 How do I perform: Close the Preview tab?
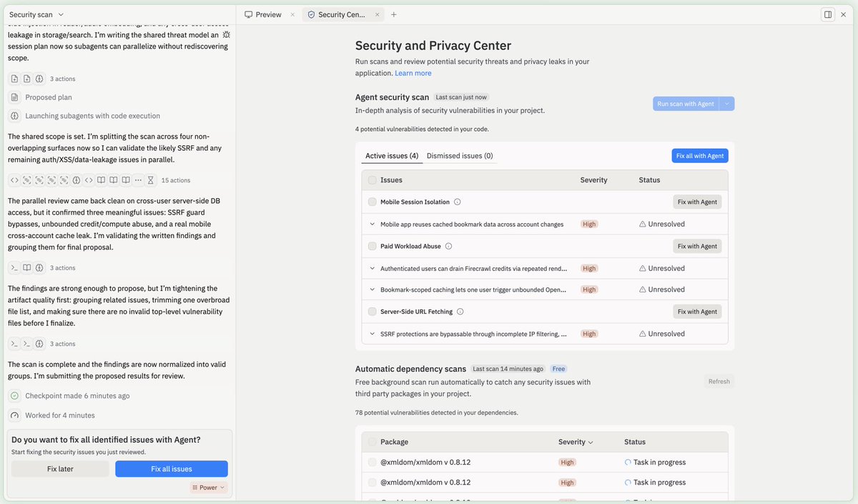[x=292, y=14]
